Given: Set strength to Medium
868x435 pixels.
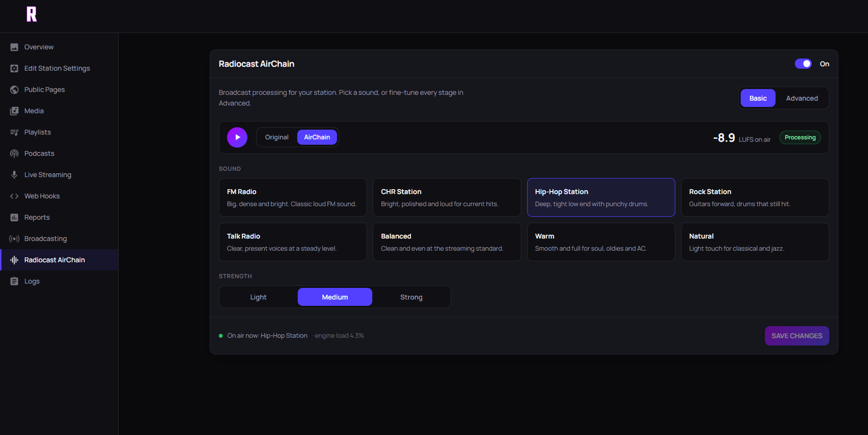Looking at the screenshot, I should coord(335,297).
